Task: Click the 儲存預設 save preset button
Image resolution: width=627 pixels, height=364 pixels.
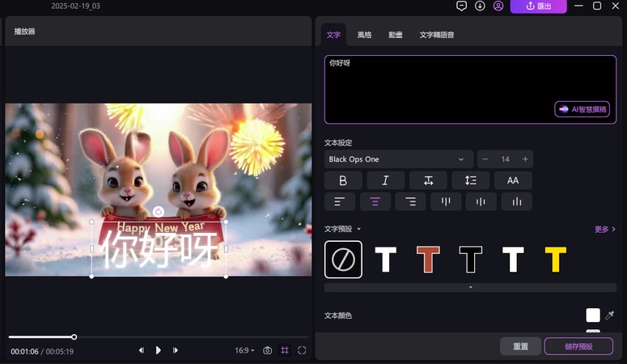Action: 578,346
